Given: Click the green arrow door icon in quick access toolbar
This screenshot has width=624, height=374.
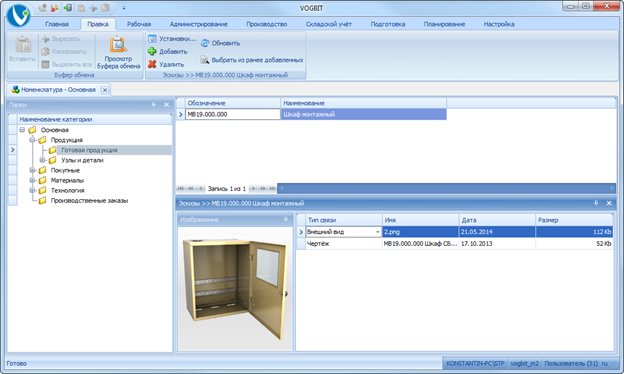Looking at the screenshot, I should [68, 8].
